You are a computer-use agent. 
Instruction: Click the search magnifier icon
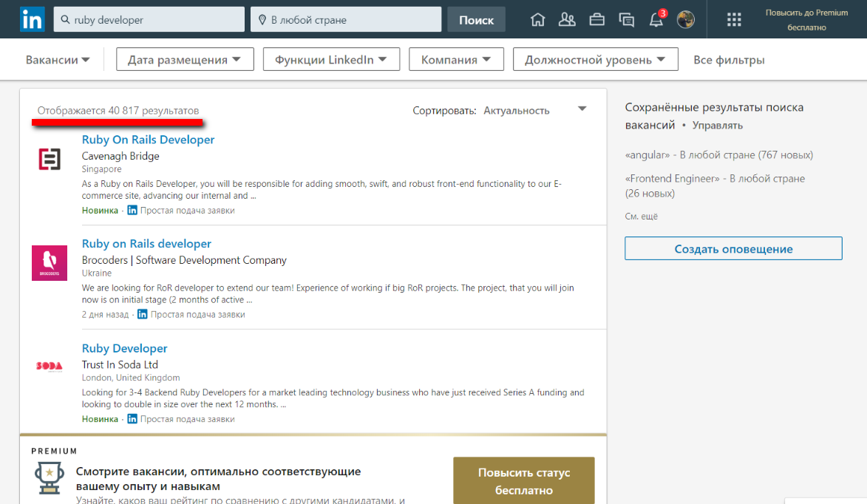tap(65, 20)
